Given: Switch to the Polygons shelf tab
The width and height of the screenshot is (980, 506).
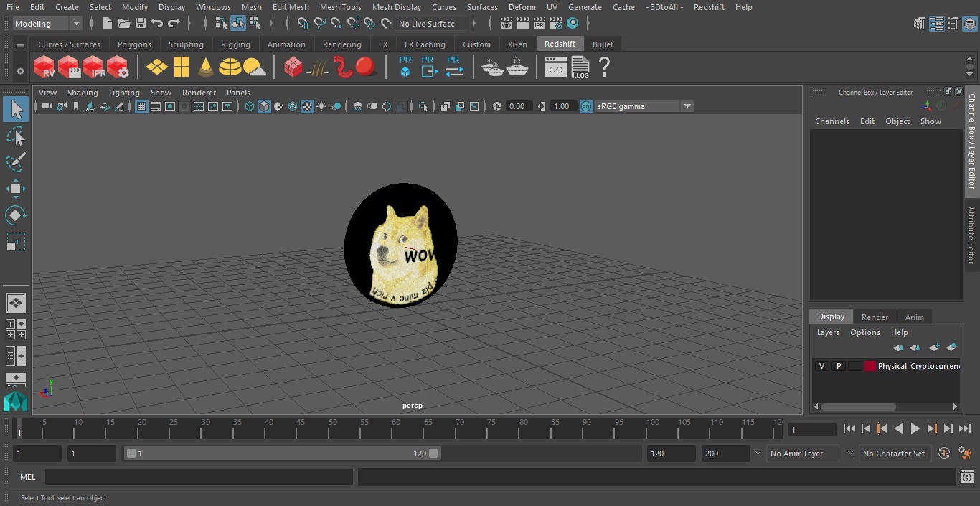Looking at the screenshot, I should tap(134, 44).
